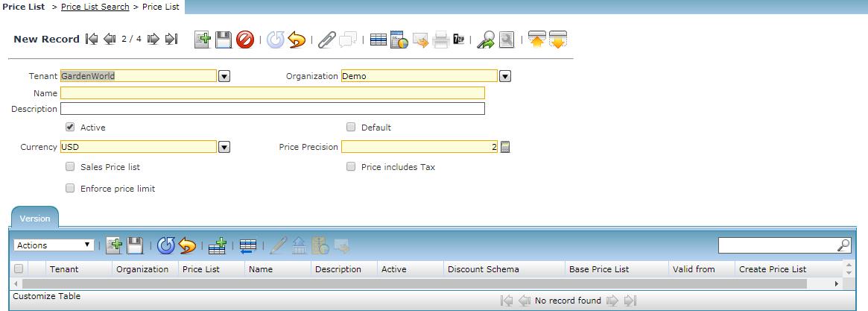Click the Version tab Save disk icon
Screen dimensions: 868x311
tap(135, 245)
